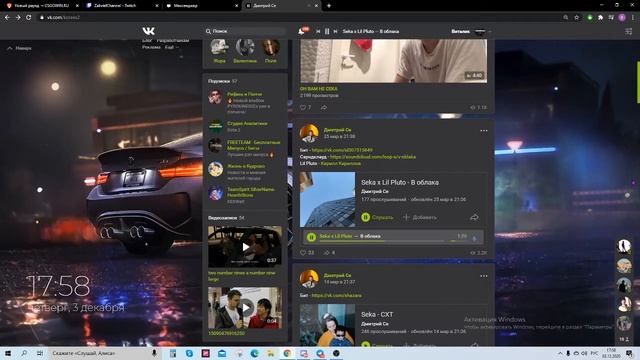Open Windows taskbar search magnifier
This screenshot has height=360, width=640.
24,353
